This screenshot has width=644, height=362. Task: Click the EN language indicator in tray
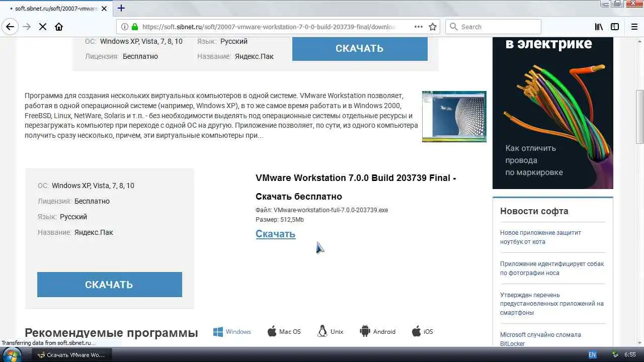592,354
